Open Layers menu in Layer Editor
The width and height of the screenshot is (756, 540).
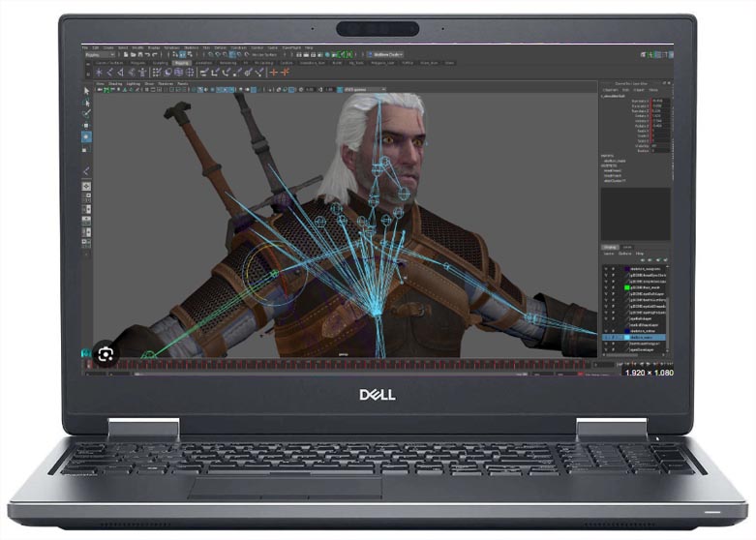click(x=609, y=254)
